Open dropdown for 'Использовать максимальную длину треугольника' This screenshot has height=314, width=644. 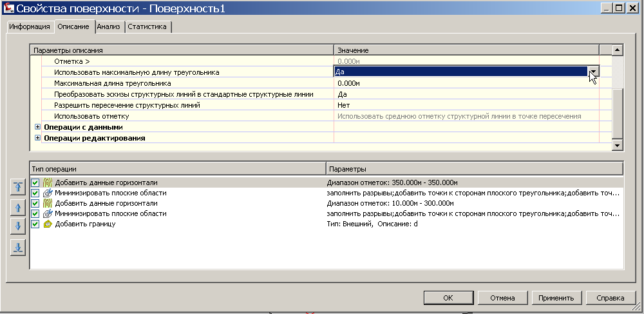[x=594, y=72]
